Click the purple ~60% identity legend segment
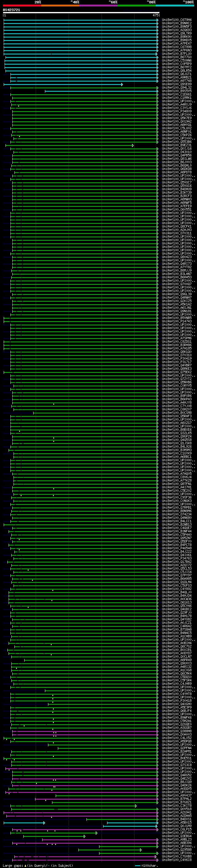 (x=99, y=6)
